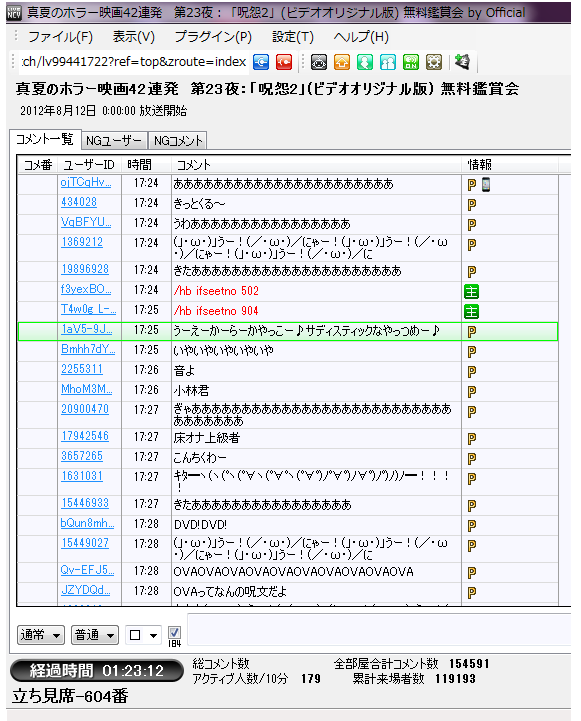The width and height of the screenshot is (581, 721).
Task: Sort by the 時間 column header
Action: click(x=146, y=165)
